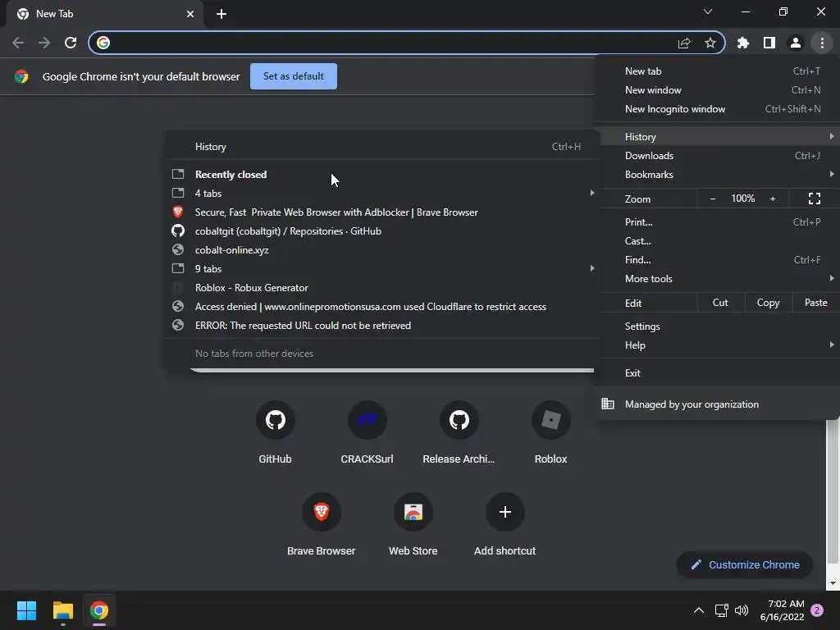Image resolution: width=840 pixels, height=630 pixels.
Task: Open the tab search chevron
Action: [x=708, y=11]
